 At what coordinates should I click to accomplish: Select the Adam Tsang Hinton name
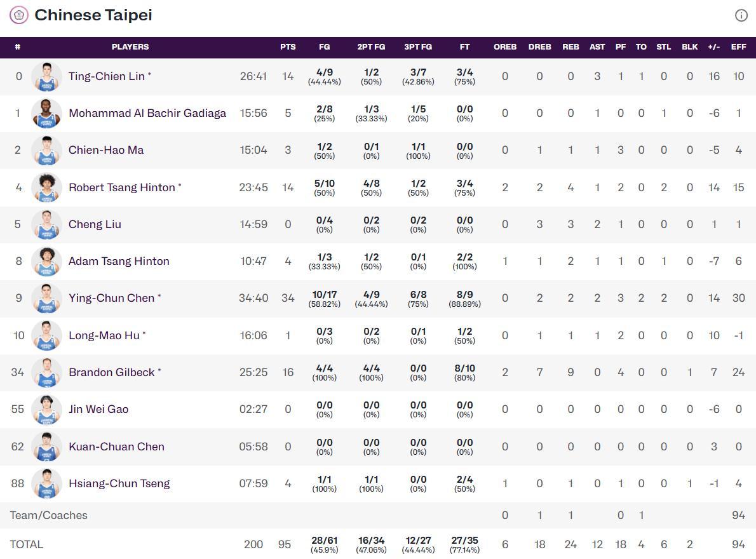coord(119,261)
